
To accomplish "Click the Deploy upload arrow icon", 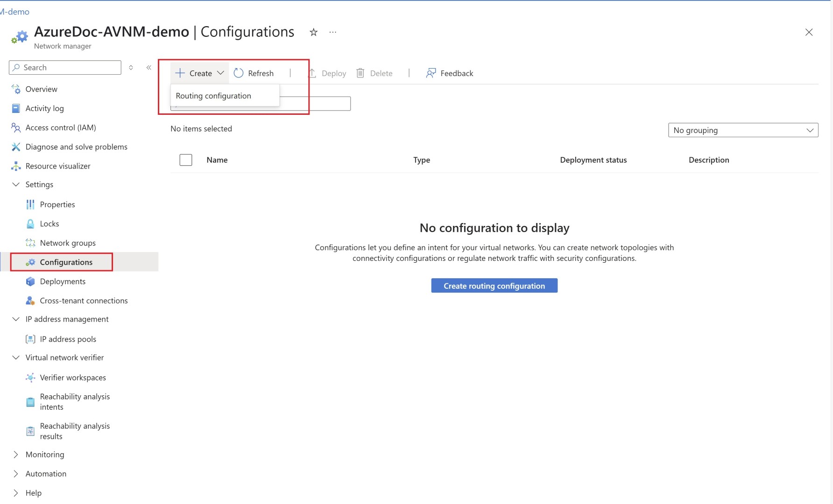I will [x=313, y=73].
